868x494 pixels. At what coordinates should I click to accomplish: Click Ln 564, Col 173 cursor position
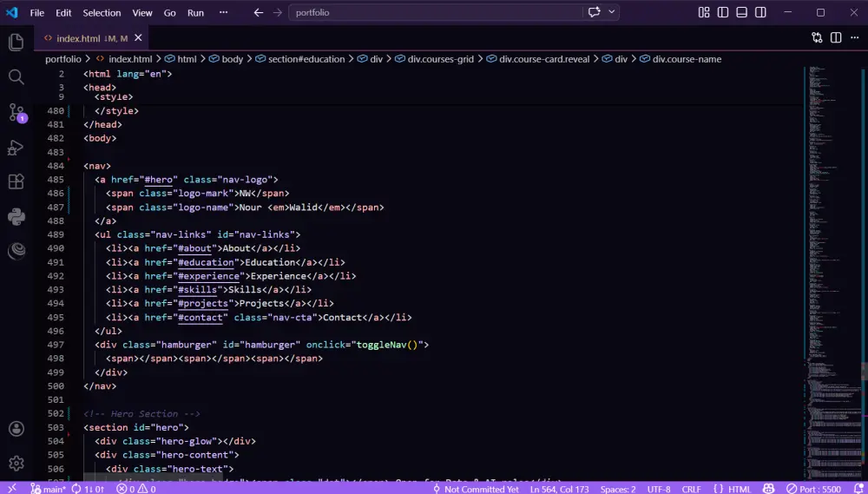(562, 489)
